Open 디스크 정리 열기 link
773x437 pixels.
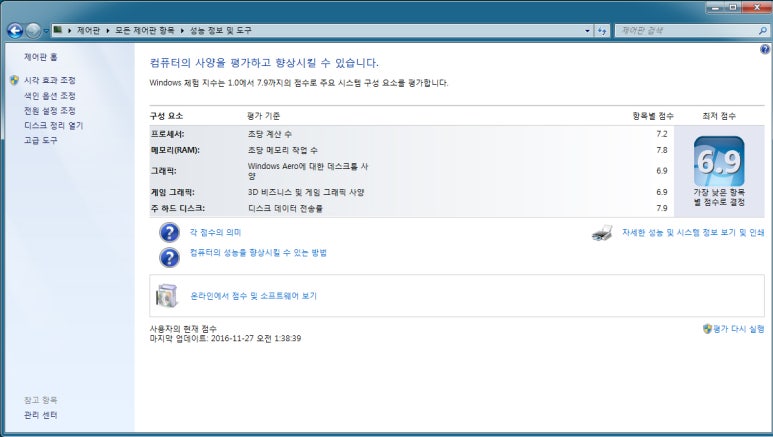click(x=54, y=125)
